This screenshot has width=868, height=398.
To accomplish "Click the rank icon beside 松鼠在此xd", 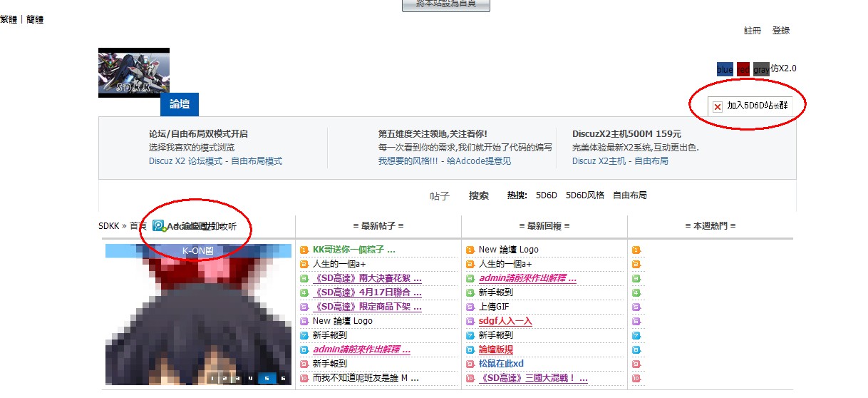I will click(x=470, y=364).
